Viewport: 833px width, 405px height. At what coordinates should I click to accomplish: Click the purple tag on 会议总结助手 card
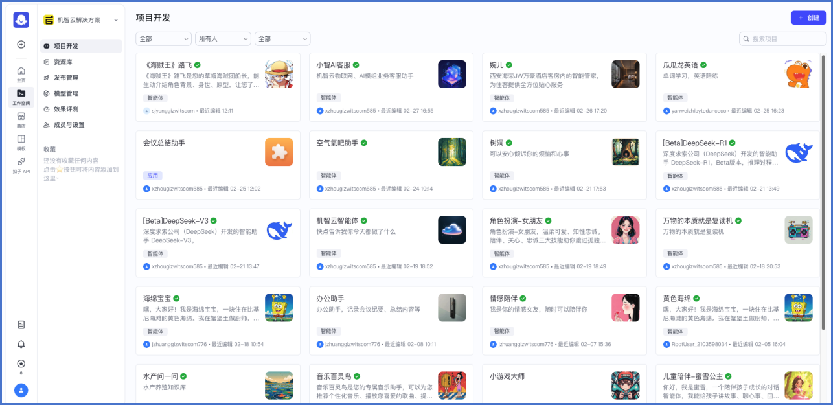pyautogui.click(x=152, y=175)
